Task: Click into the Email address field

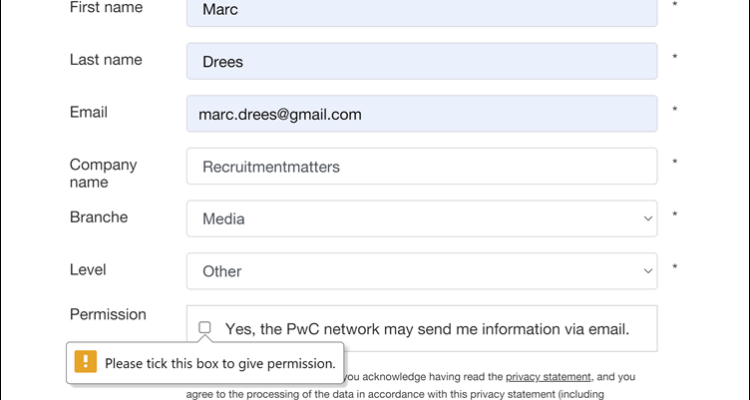Action: coord(421,114)
